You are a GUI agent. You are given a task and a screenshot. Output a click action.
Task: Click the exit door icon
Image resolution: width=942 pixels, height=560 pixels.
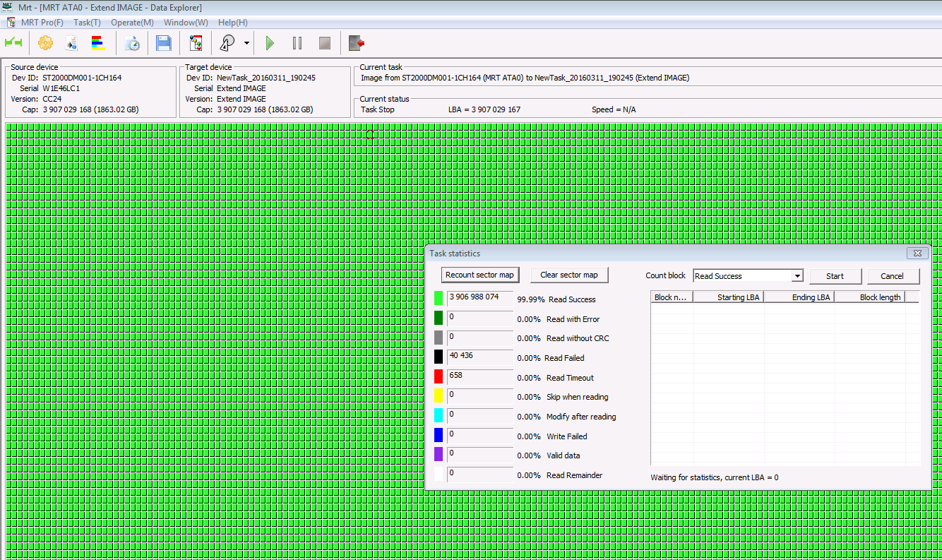point(357,43)
